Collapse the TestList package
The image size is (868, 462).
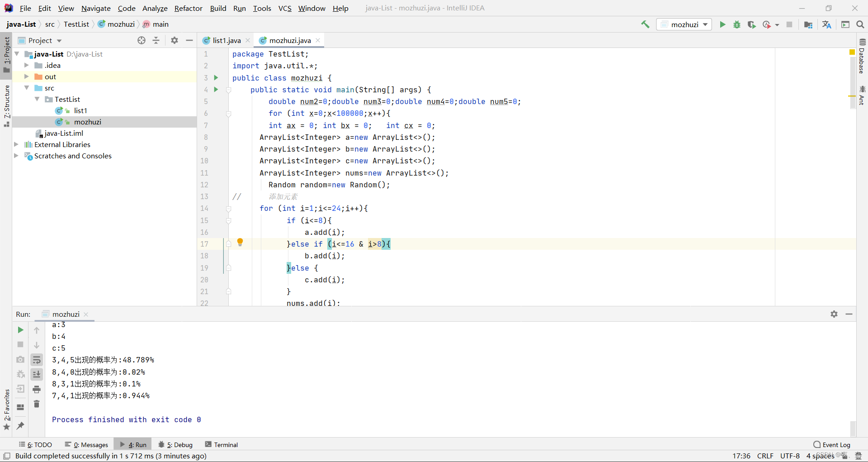click(37, 99)
